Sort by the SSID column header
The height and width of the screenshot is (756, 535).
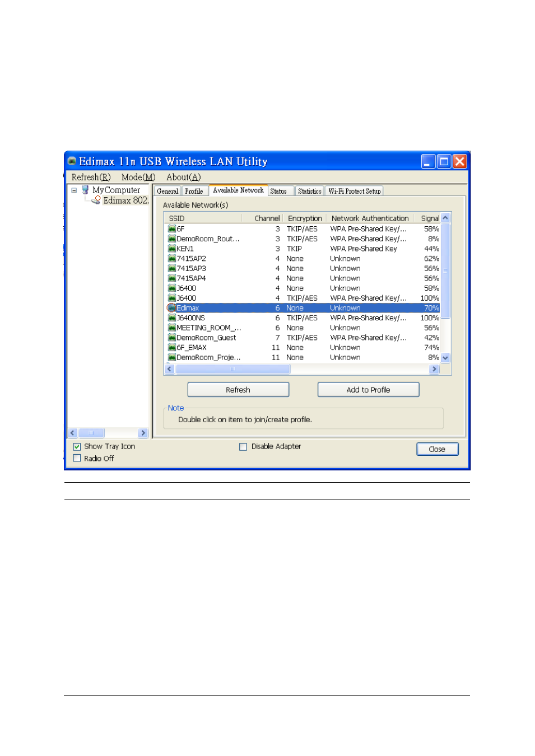click(203, 218)
